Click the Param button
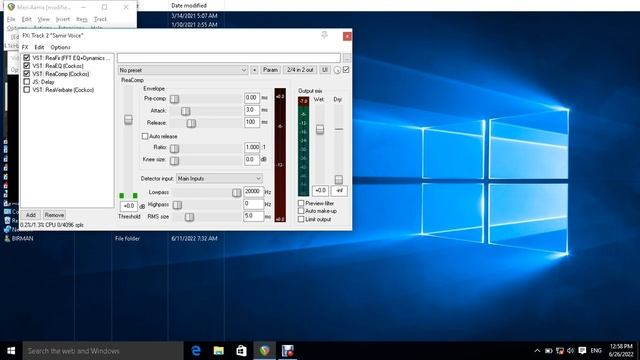640x360 pixels. point(270,70)
